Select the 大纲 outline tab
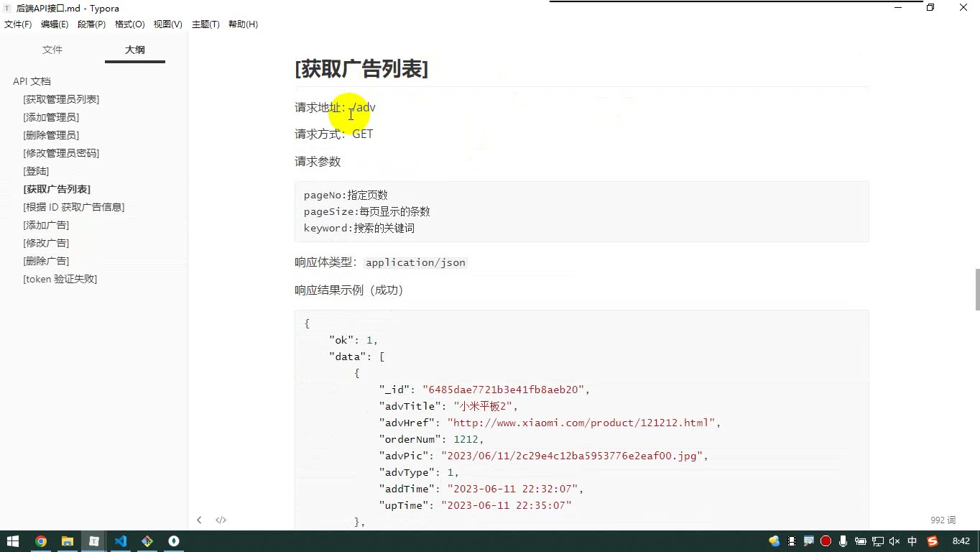This screenshot has width=980, height=552. pyautogui.click(x=135, y=50)
